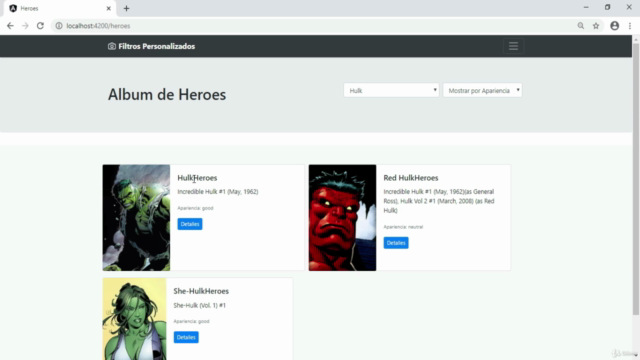640x360 pixels.
Task: Close the Heroes tab
Action: [x=109, y=8]
